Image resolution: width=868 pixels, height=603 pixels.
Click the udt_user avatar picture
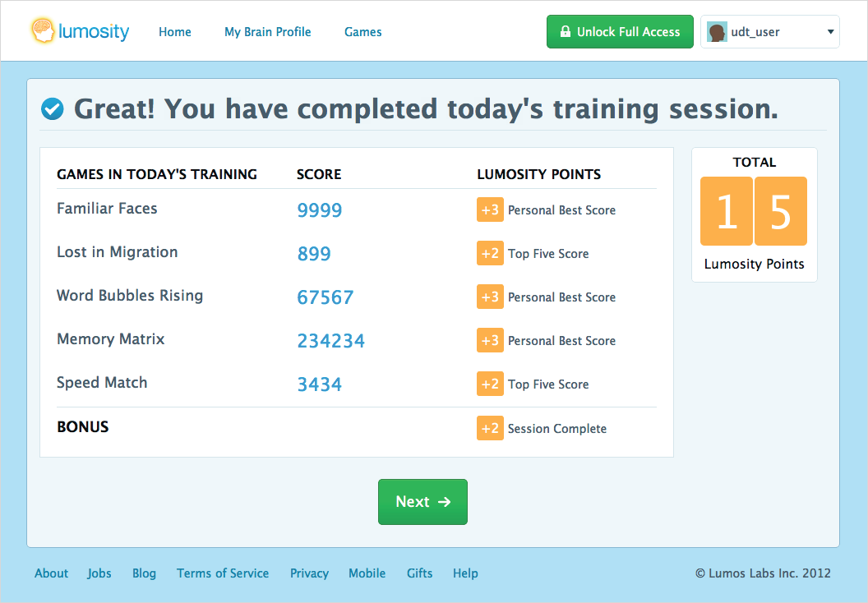pyautogui.click(x=717, y=32)
